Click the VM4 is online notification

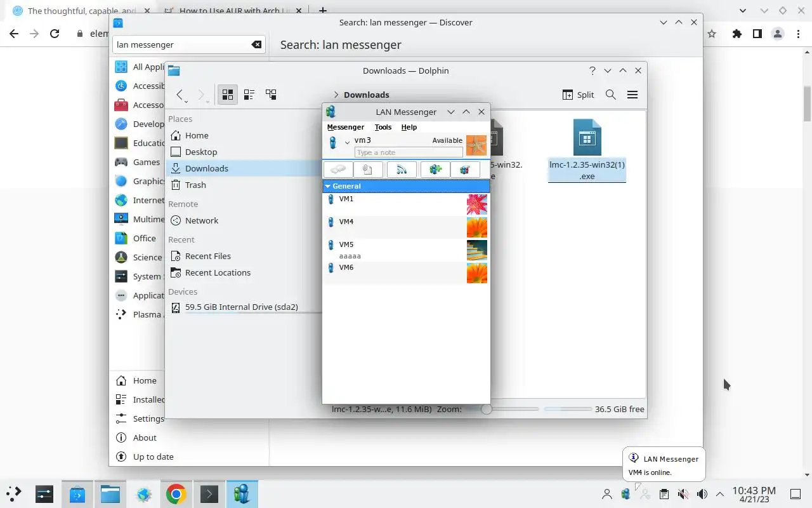pyautogui.click(x=664, y=465)
